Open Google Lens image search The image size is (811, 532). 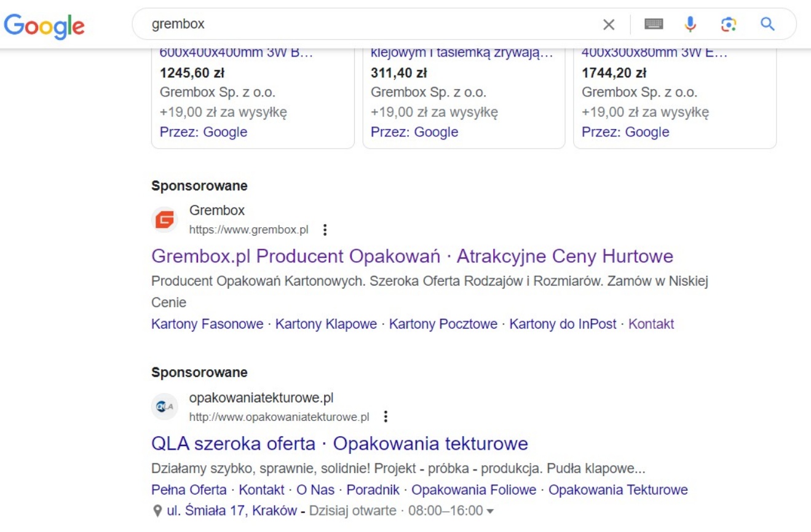tap(729, 25)
